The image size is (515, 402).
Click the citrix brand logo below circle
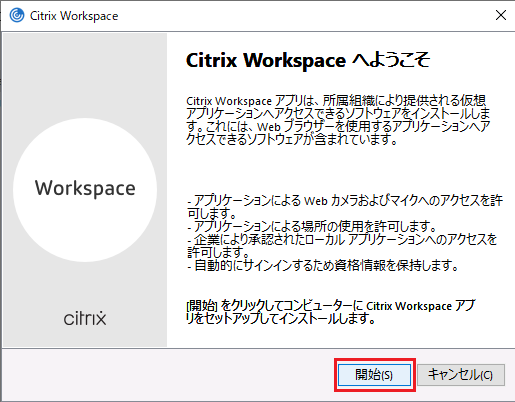(85, 318)
